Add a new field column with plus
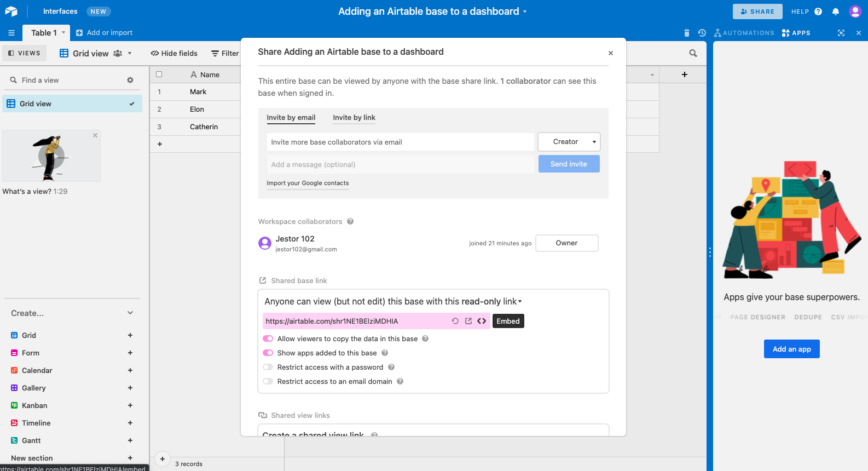 685,74
